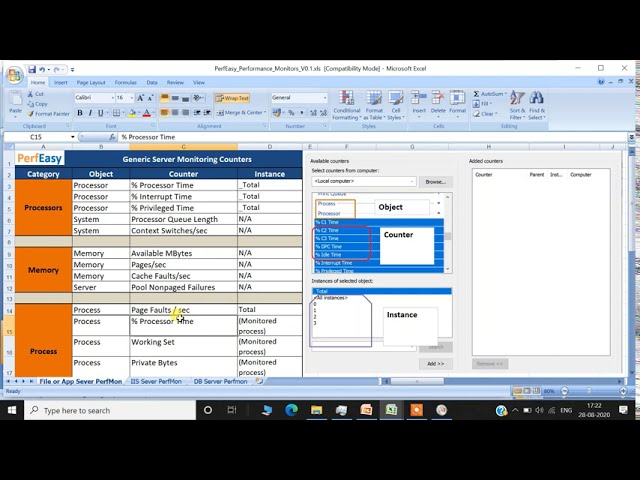This screenshot has width=640, height=480.
Task: Open the Calibri font name dropdown
Action: click(112, 98)
